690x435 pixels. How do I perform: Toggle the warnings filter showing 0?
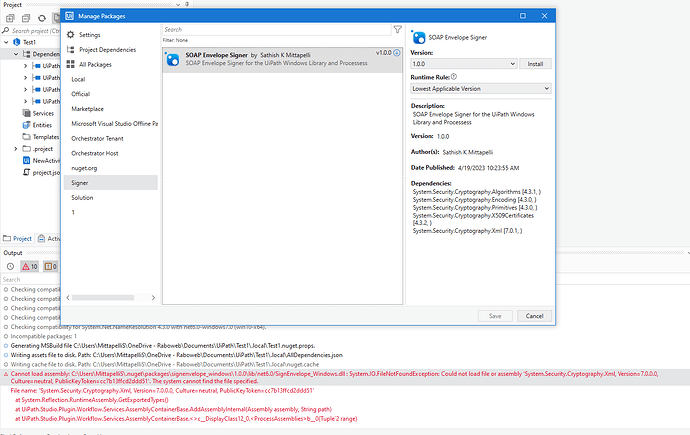(x=51, y=267)
